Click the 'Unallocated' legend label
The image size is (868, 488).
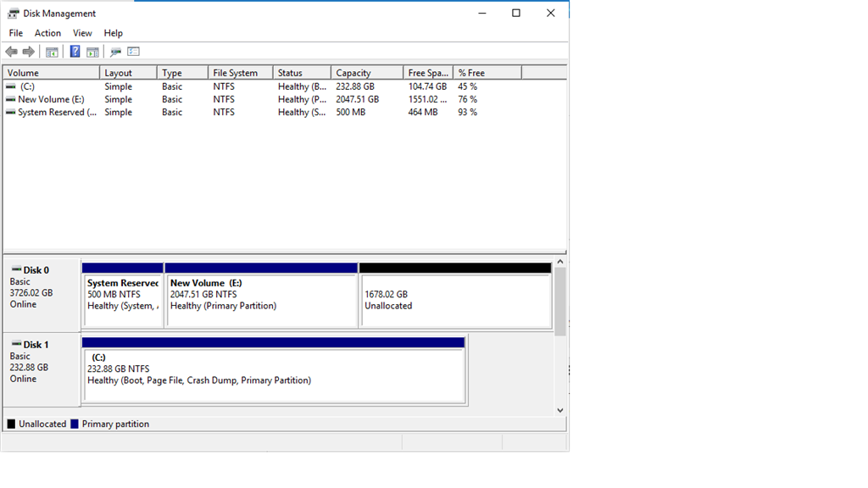click(x=42, y=424)
